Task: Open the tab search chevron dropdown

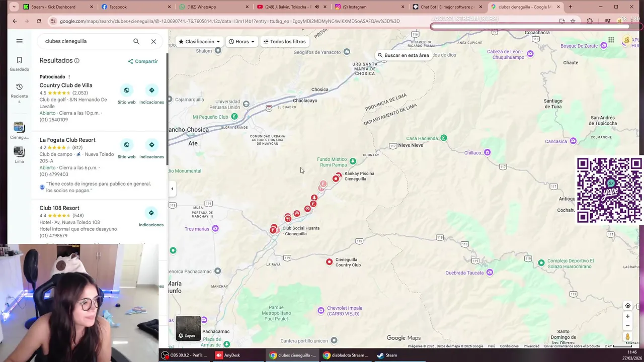Action: (13, 7)
